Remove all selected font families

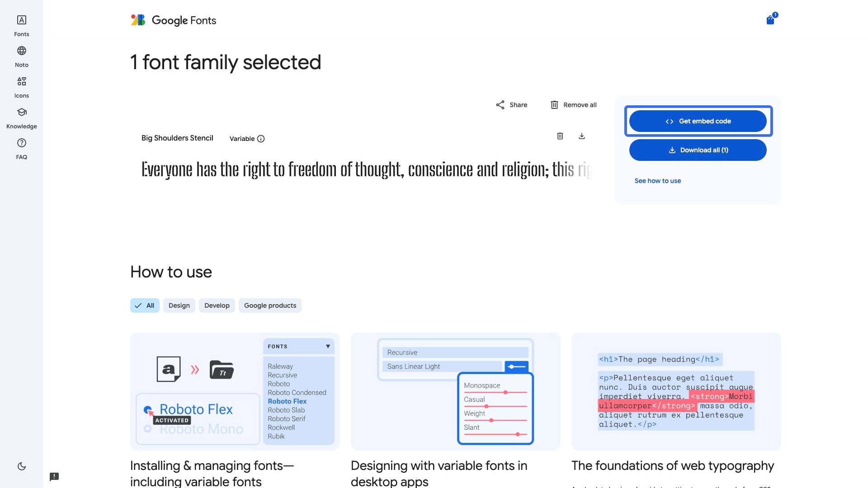pyautogui.click(x=573, y=105)
